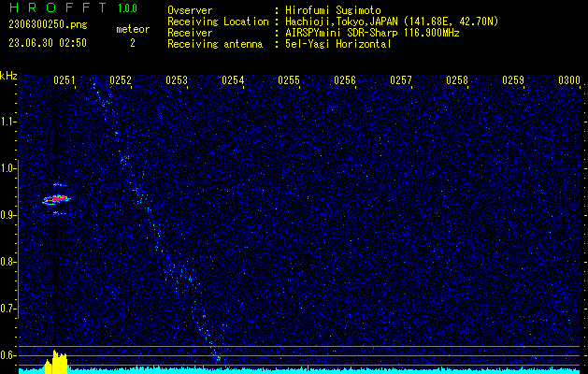
Task: Click the 0254 time marker
Action: tap(233, 81)
